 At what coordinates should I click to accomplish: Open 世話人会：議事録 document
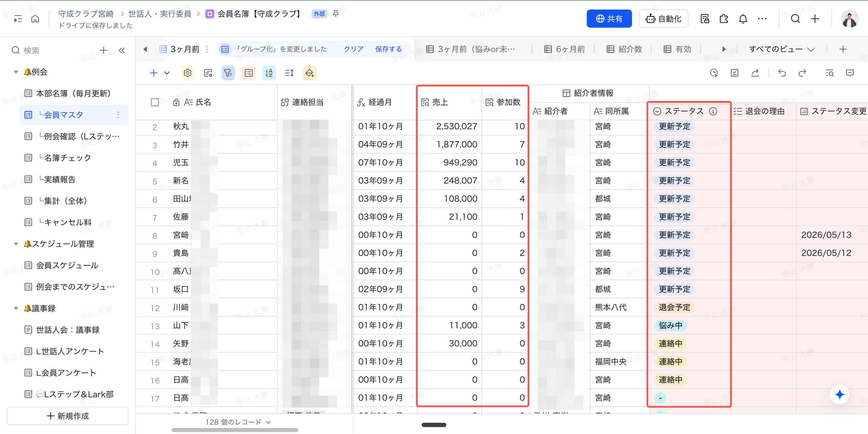[x=73, y=330]
